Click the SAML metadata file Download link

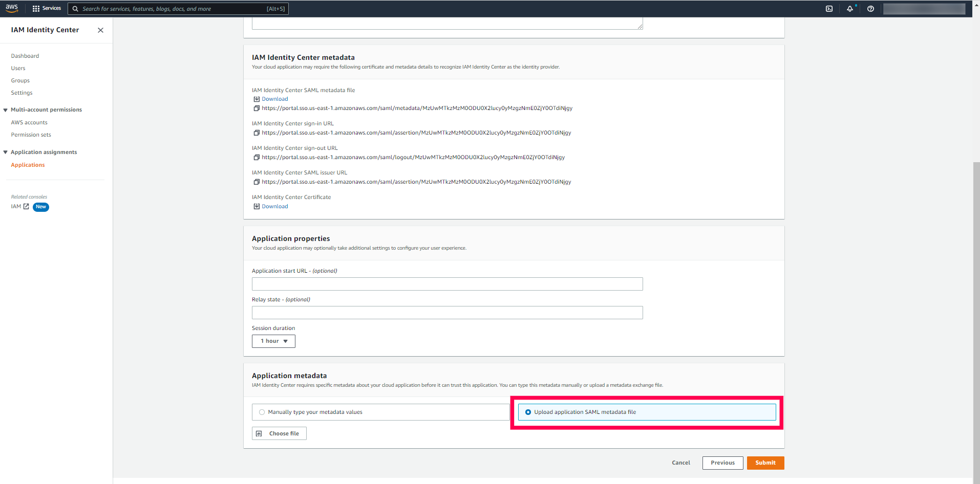[x=275, y=99]
